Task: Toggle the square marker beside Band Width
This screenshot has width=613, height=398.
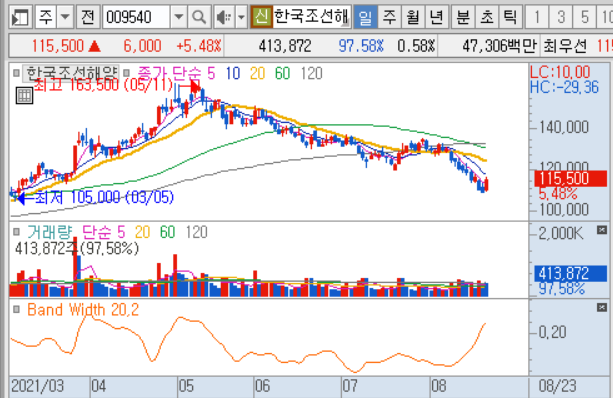Action: [x=16, y=309]
